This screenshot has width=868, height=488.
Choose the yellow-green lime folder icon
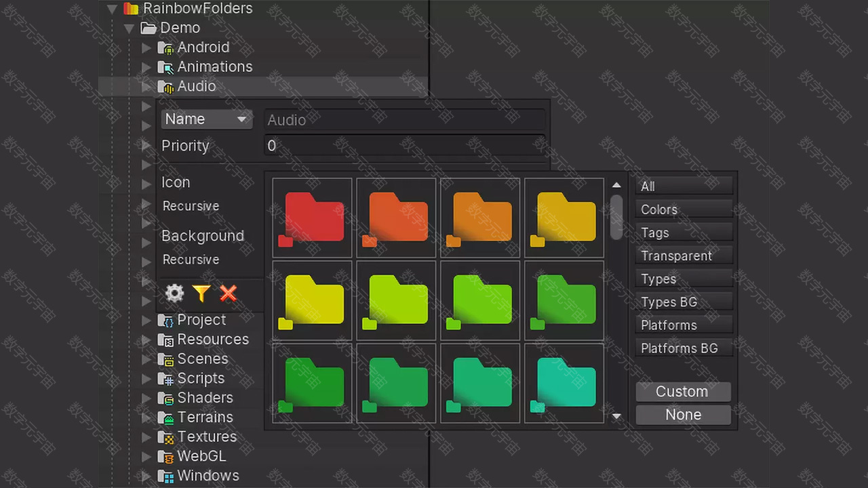pyautogui.click(x=396, y=300)
